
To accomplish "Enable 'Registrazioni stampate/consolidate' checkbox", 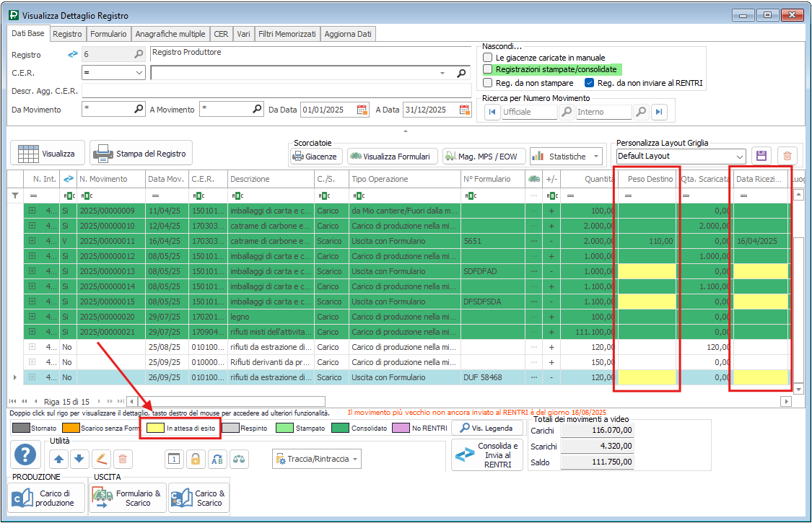I will pyautogui.click(x=489, y=69).
